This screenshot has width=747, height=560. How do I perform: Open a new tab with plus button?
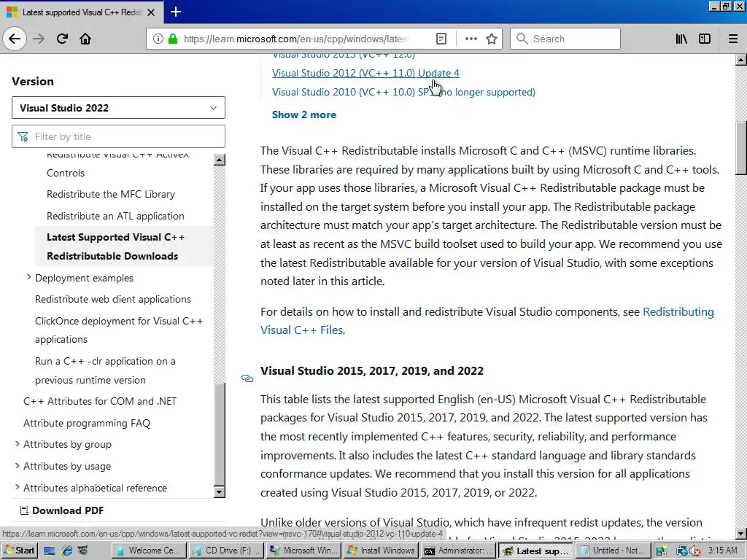click(x=175, y=12)
